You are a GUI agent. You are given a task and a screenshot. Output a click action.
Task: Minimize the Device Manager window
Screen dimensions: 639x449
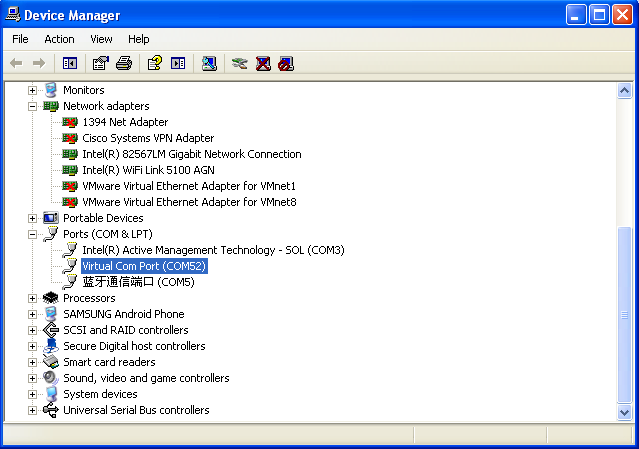576,15
